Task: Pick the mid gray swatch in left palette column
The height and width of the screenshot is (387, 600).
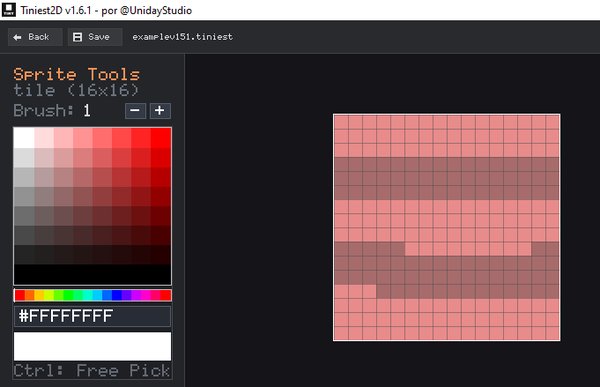Action: coord(24,196)
